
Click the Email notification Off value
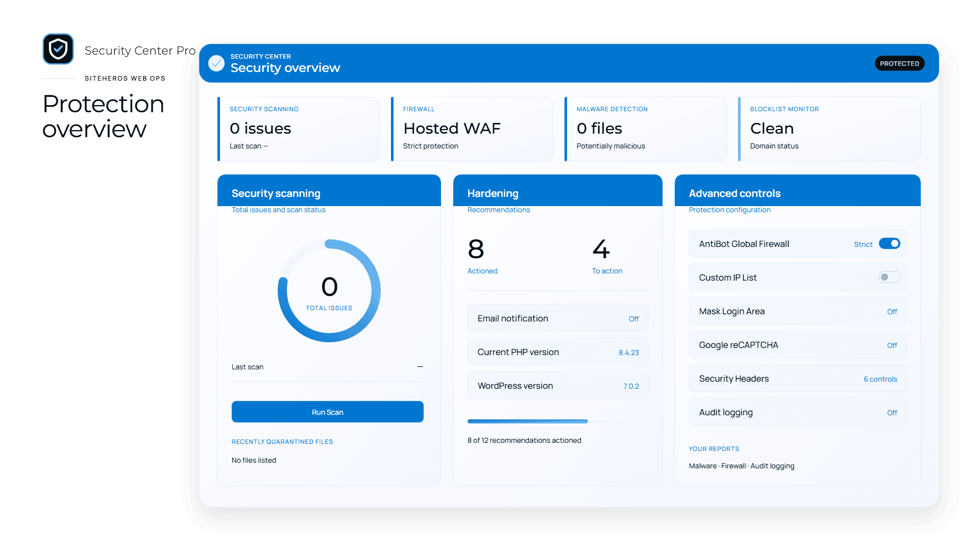tap(633, 319)
